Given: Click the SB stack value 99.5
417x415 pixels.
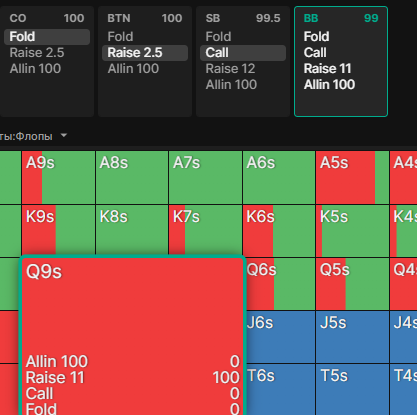Looking at the screenshot, I should click(268, 18).
